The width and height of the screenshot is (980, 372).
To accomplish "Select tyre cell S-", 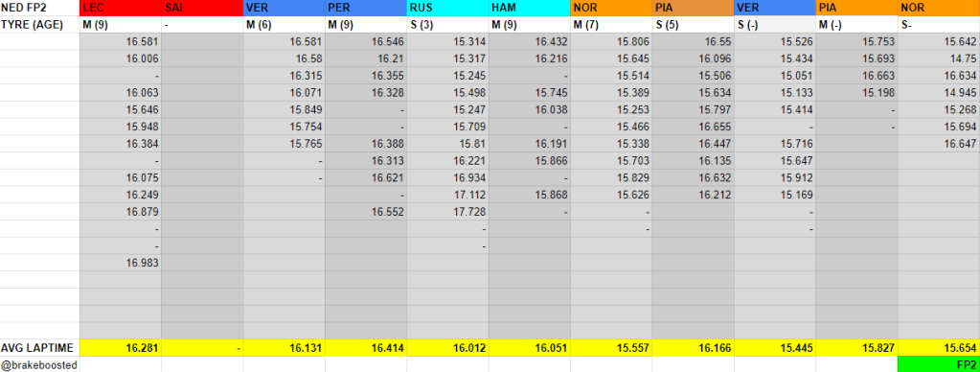I will pyautogui.click(x=939, y=25).
